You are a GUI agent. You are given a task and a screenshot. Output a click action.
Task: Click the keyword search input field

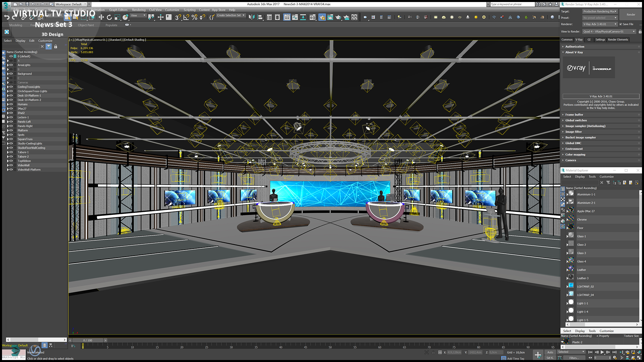tap(512, 4)
